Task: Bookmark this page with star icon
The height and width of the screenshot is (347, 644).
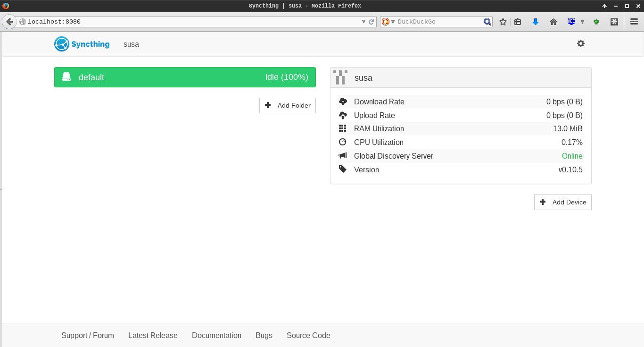Action: pyautogui.click(x=503, y=22)
